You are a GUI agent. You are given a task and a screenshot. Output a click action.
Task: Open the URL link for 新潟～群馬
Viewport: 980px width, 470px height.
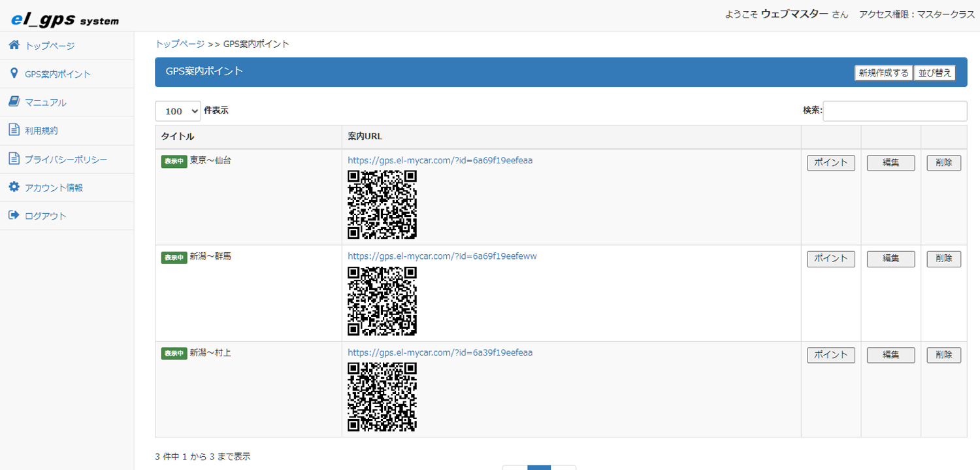[x=442, y=256]
